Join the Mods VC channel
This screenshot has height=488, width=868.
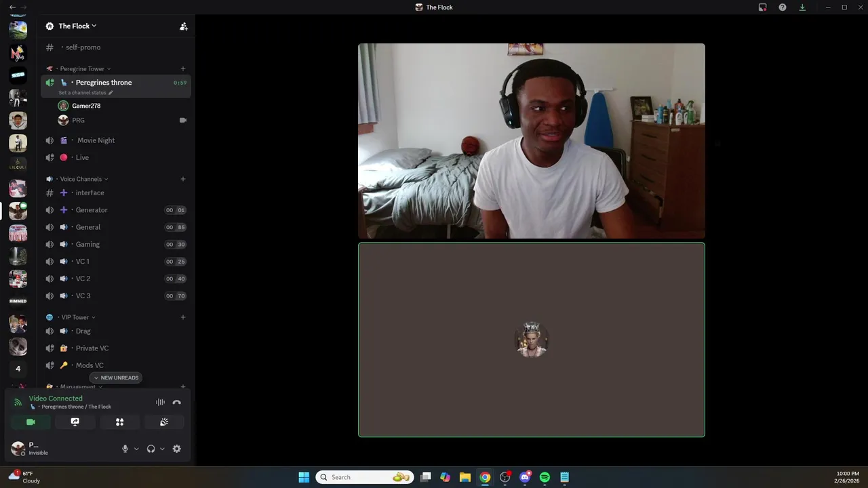(116, 365)
